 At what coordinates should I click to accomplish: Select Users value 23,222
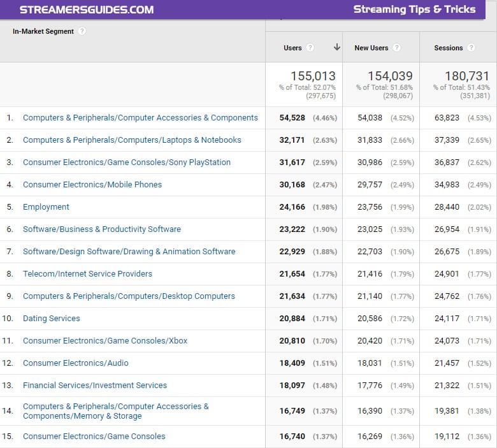click(292, 229)
